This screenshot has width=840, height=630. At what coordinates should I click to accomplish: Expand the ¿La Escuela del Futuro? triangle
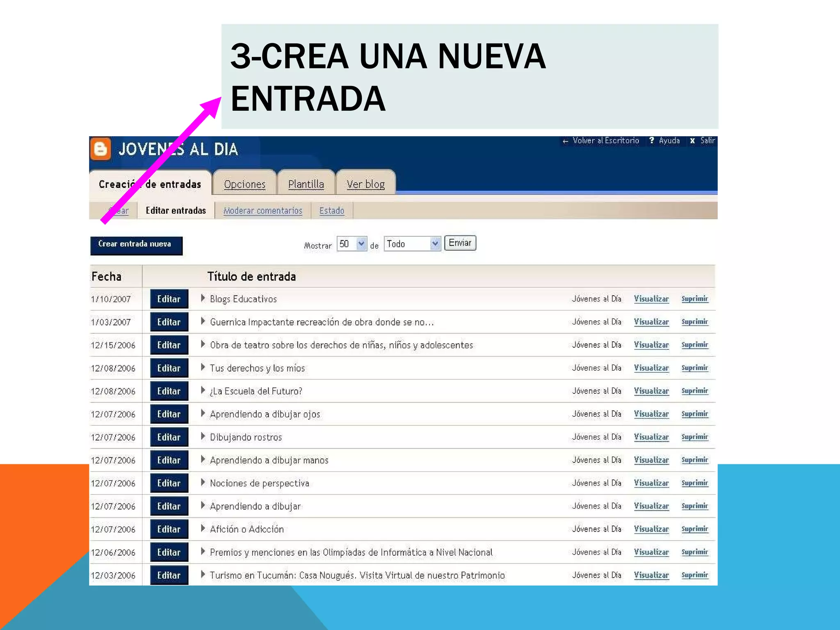(x=203, y=390)
